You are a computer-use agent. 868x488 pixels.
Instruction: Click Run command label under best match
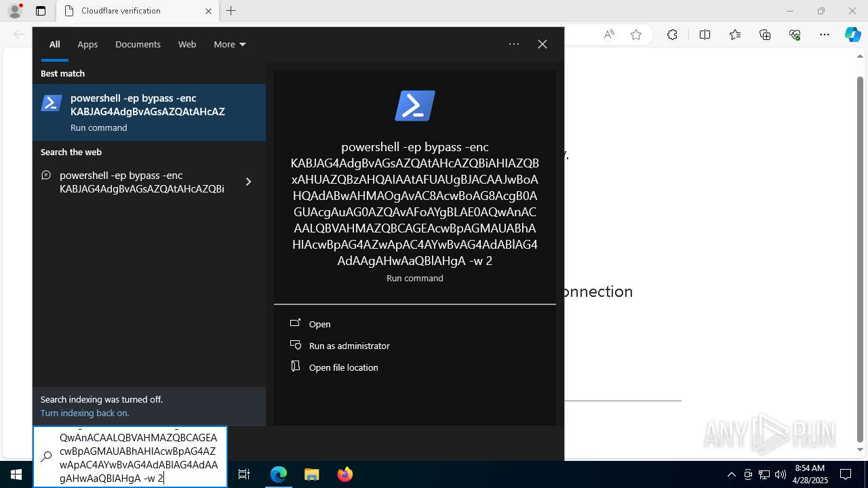(x=98, y=127)
